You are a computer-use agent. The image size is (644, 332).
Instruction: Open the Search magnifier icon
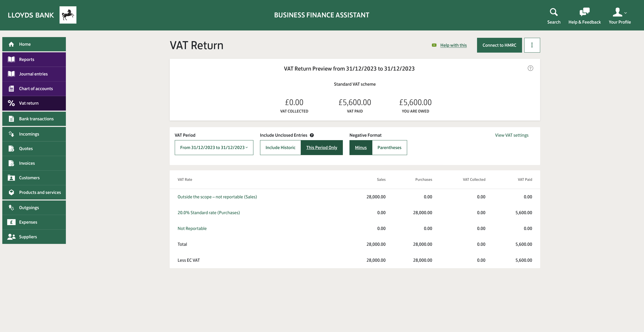[x=554, y=12]
